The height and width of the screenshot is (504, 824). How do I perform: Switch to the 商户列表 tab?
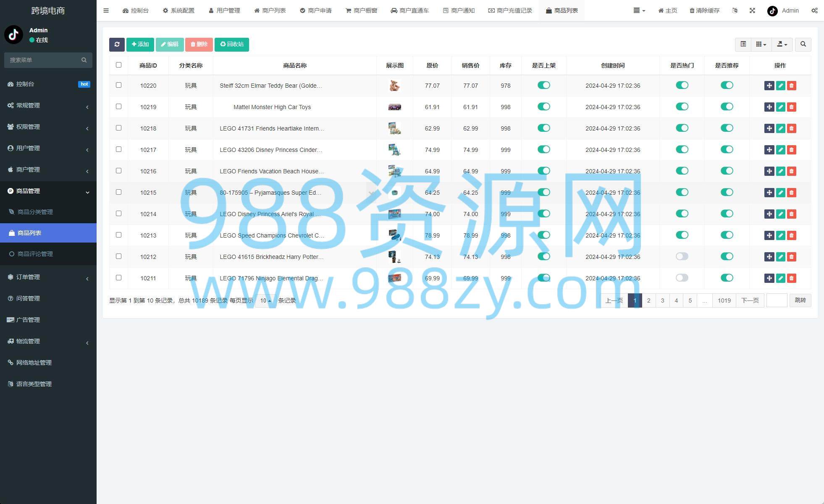[270, 10]
